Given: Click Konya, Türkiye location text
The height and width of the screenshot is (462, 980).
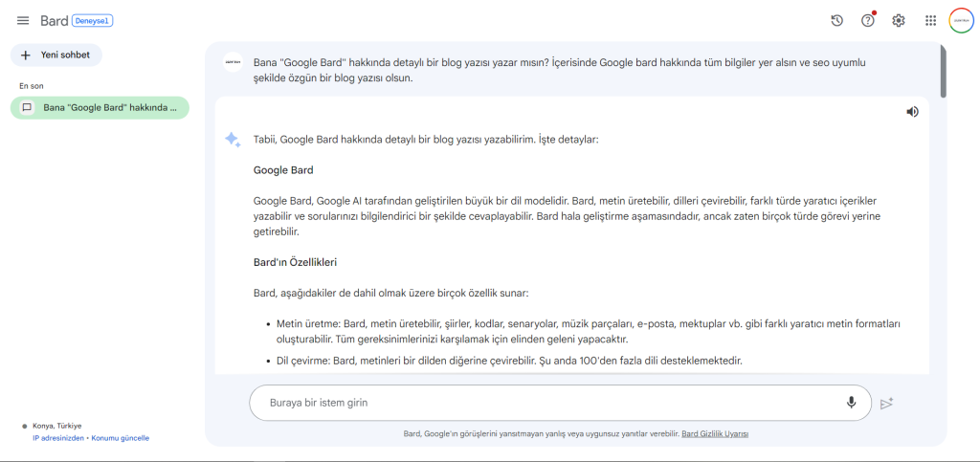Looking at the screenshot, I should (x=56, y=426).
